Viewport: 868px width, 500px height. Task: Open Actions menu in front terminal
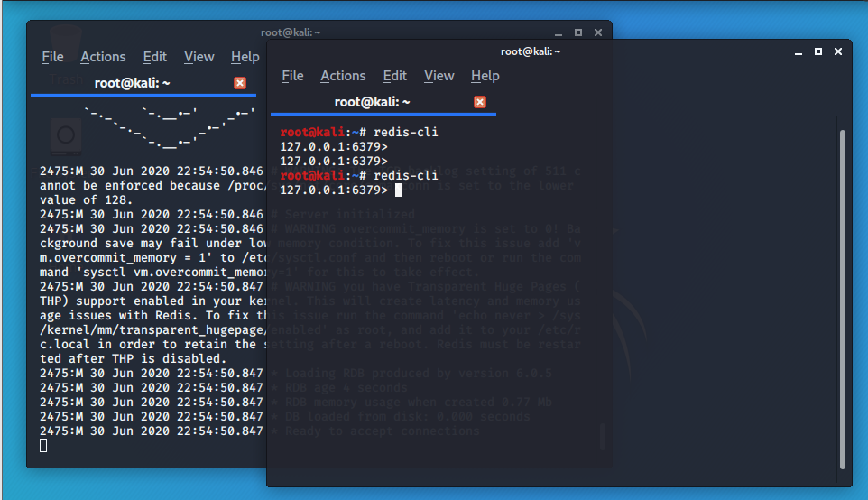pos(343,76)
